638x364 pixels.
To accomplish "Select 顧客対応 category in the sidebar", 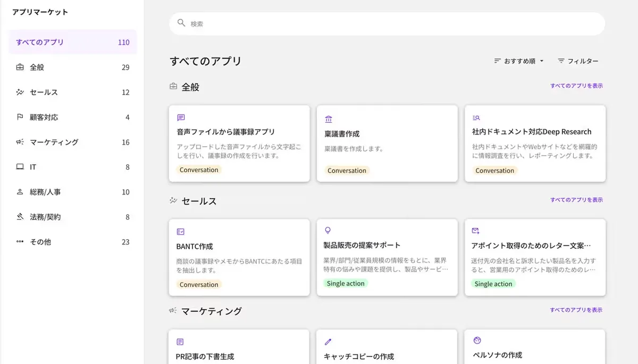I will 73,117.
